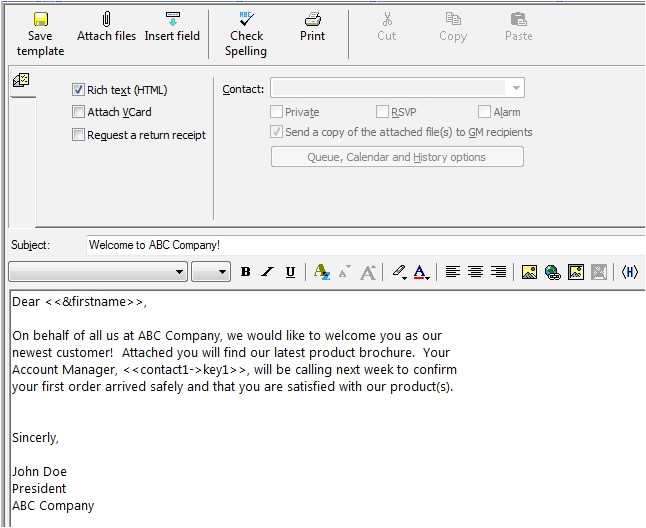Insert a picture from file
Screen dimensions: 646x528
(x=529, y=272)
